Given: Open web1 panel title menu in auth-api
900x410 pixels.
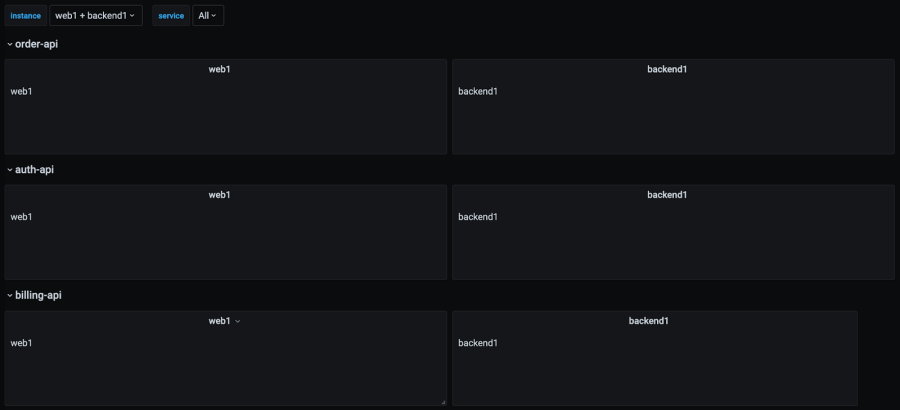Looking at the screenshot, I should click(220, 195).
